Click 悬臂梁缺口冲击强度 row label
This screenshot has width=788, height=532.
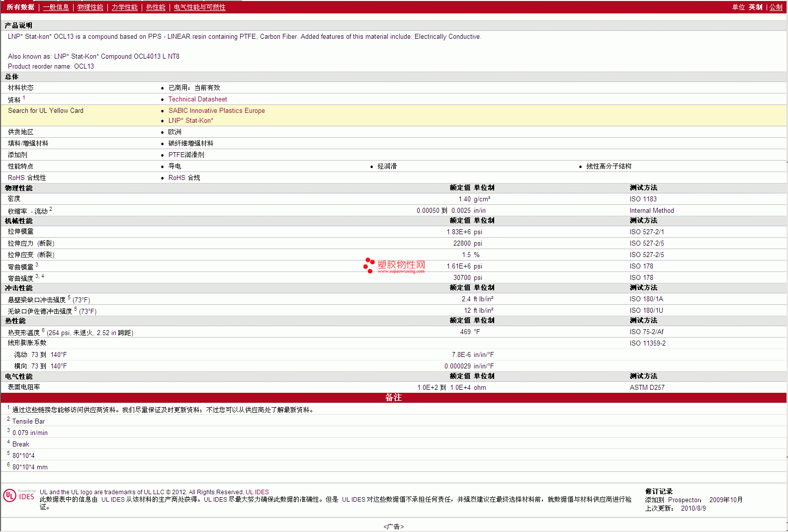(x=37, y=300)
